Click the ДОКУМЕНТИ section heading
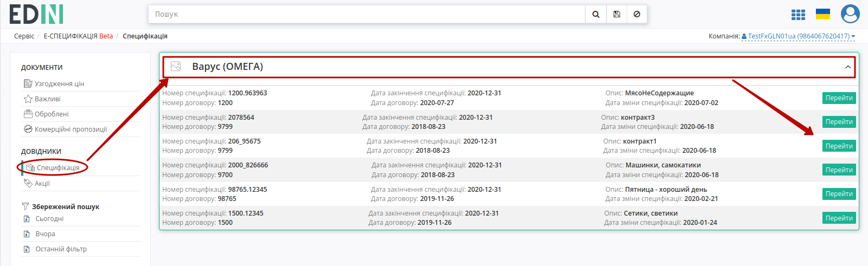This screenshot has width=868, height=266. [x=42, y=68]
